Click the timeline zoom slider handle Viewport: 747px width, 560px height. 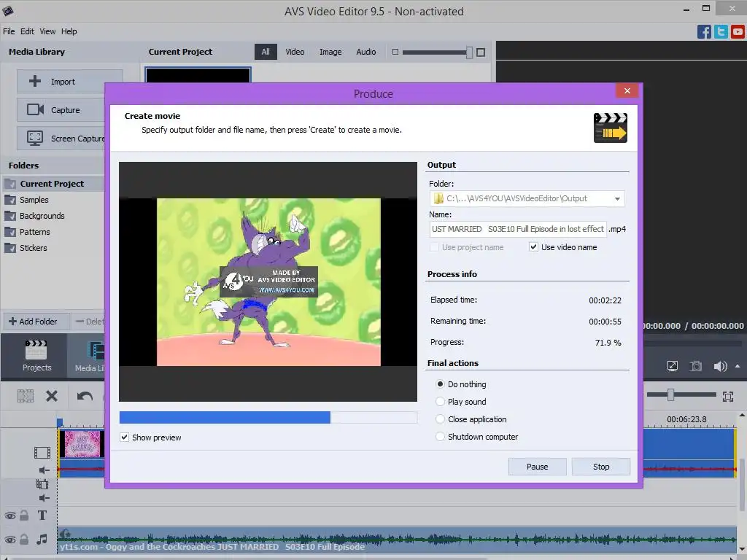pos(670,394)
